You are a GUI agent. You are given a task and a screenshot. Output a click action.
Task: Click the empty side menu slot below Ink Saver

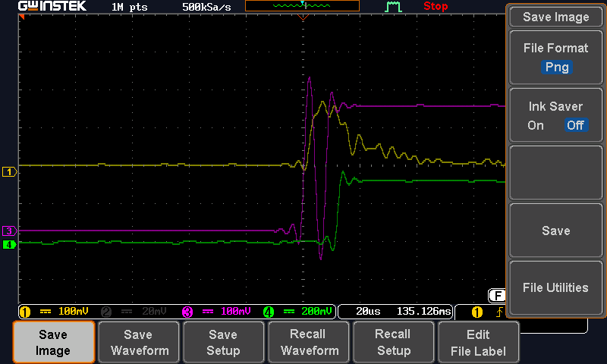pyautogui.click(x=556, y=173)
